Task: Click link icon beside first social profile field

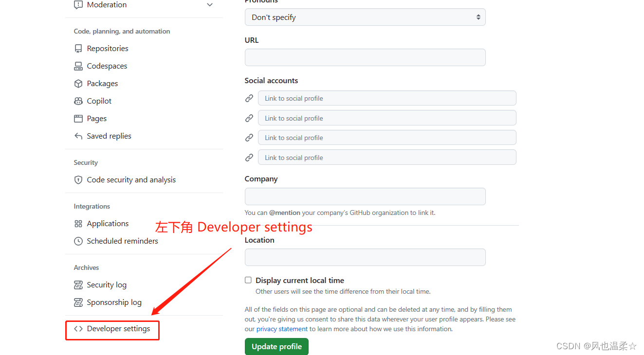Action: [x=249, y=98]
